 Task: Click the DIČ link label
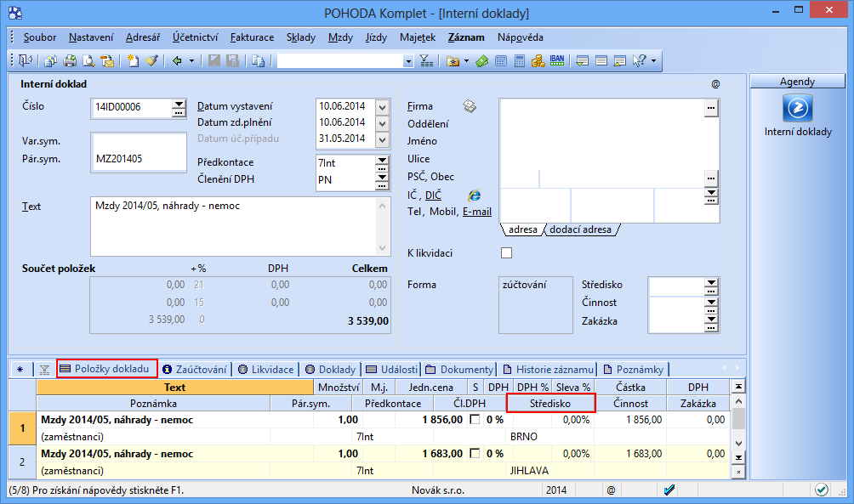tap(434, 195)
